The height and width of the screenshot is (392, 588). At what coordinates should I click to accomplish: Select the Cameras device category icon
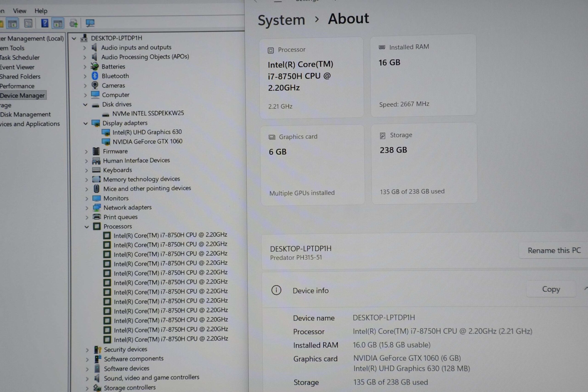(95, 85)
